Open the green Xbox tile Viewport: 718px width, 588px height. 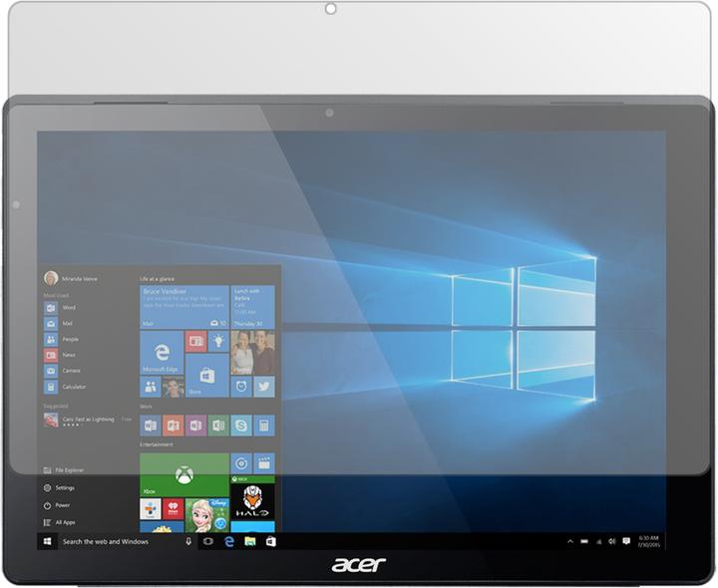tap(184, 474)
